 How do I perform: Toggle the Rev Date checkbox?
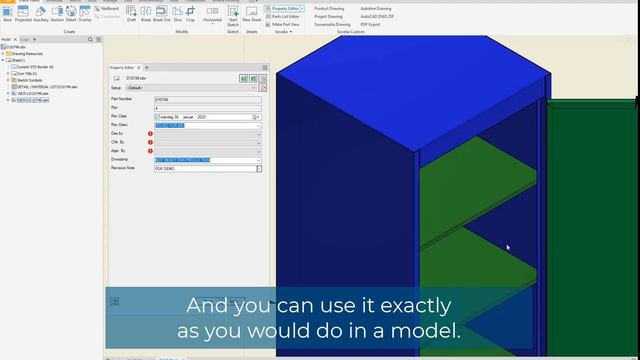tap(157, 117)
